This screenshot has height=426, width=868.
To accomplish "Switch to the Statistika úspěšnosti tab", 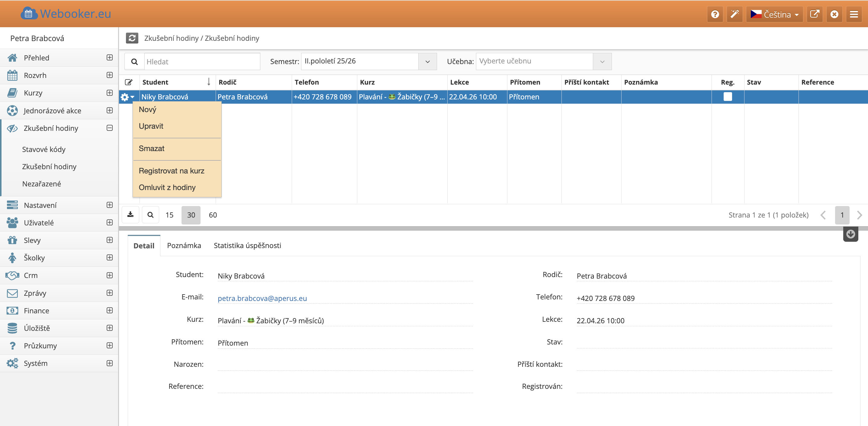I will 247,245.
